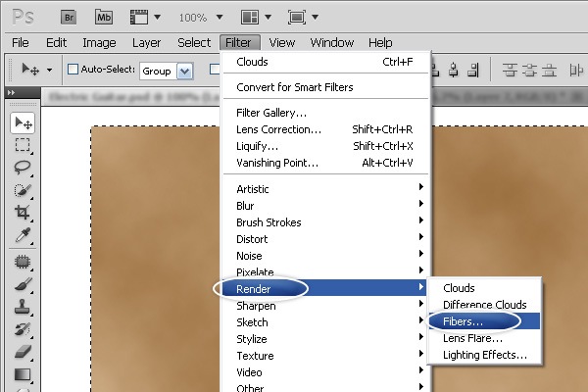The image size is (588, 392).
Task: Open Liquify... filter
Action: coord(326,146)
